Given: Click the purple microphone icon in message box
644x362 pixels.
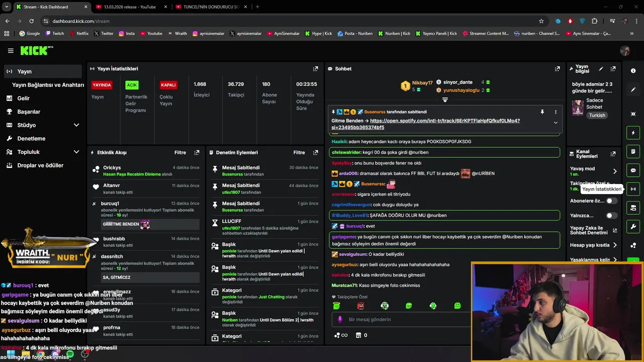Looking at the screenshot, I should [340, 319].
